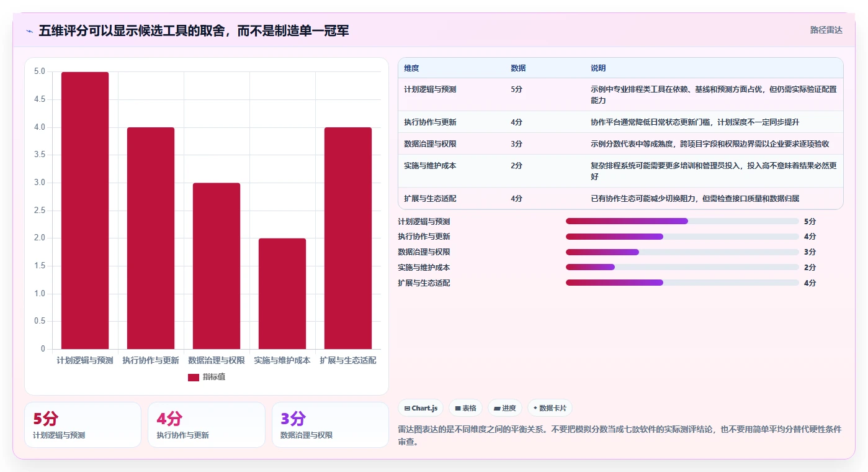
Task: Click the 实施与维护成本 progress bar
Action: coord(682,267)
